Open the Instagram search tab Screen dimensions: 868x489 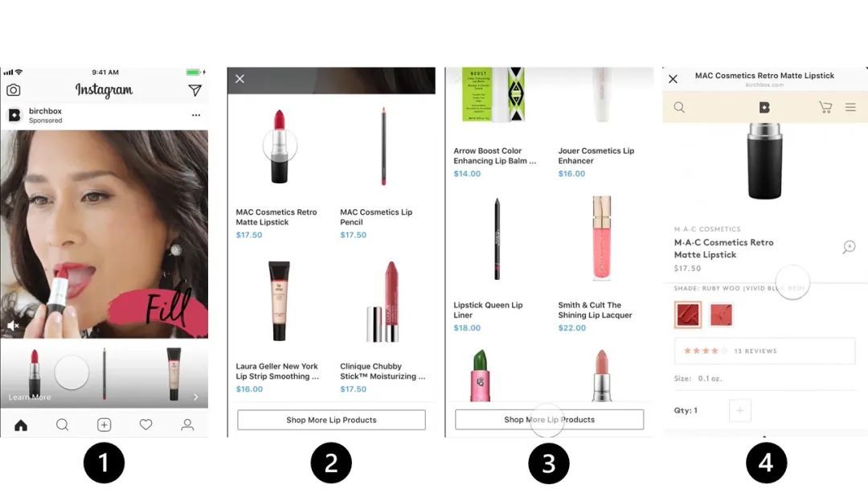coord(63,425)
